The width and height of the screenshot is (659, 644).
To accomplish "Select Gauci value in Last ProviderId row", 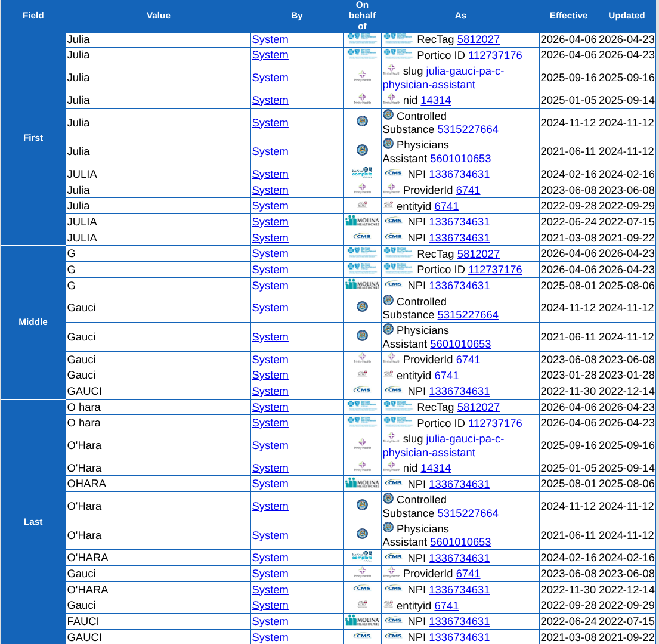I will (82, 574).
